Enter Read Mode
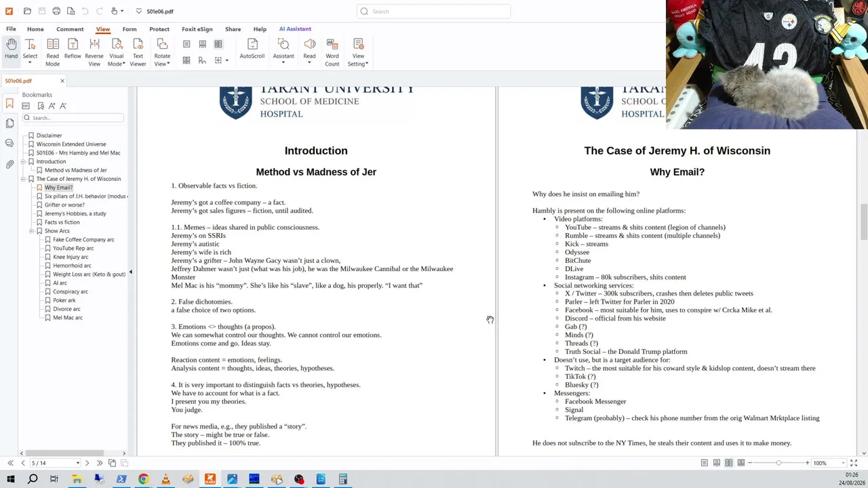 (x=52, y=52)
